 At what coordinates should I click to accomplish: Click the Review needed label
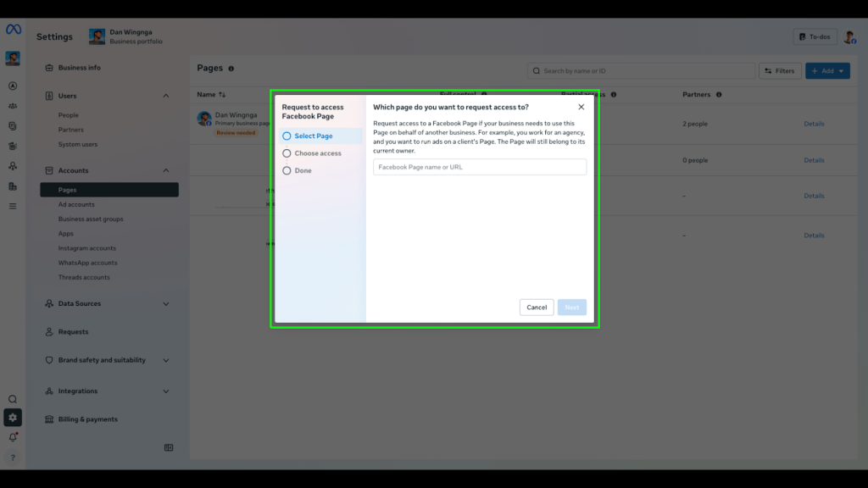coord(236,133)
